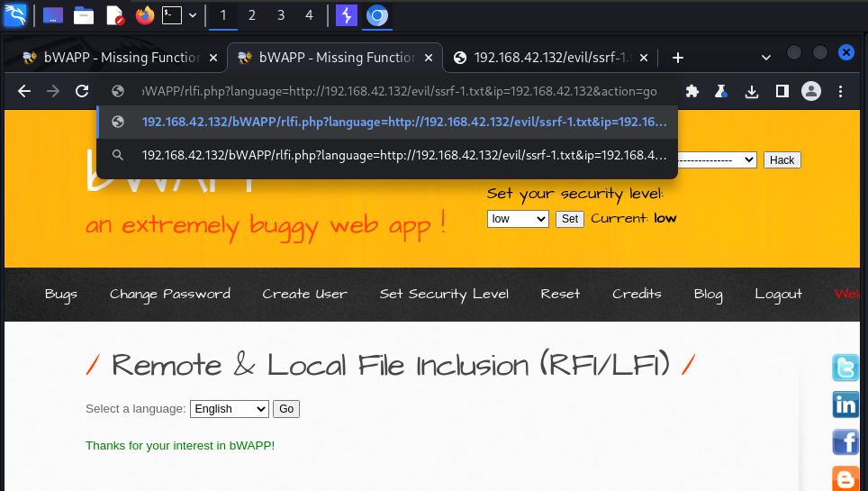
Task: Open the language selection dropdown
Action: [229, 409]
